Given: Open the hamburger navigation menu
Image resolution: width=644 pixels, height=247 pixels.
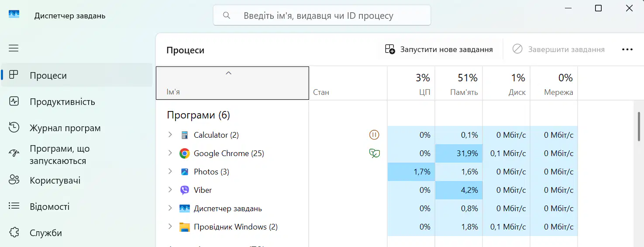Looking at the screenshot, I should pyautogui.click(x=14, y=48).
